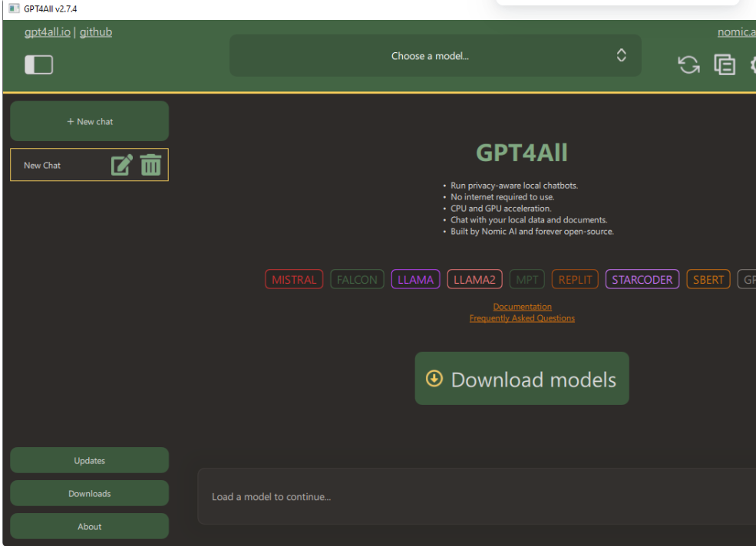The height and width of the screenshot is (546, 756).
Task: Click 'Run privacy-aware local chatbots.' text
Action: (x=514, y=186)
